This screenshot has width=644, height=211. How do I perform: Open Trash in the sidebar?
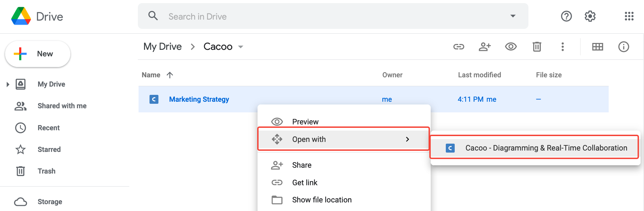point(47,171)
